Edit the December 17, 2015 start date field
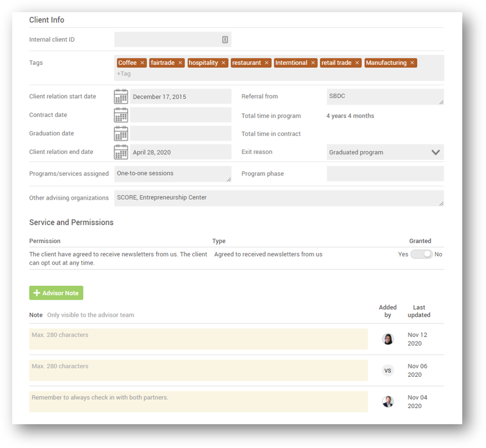 coord(181,97)
